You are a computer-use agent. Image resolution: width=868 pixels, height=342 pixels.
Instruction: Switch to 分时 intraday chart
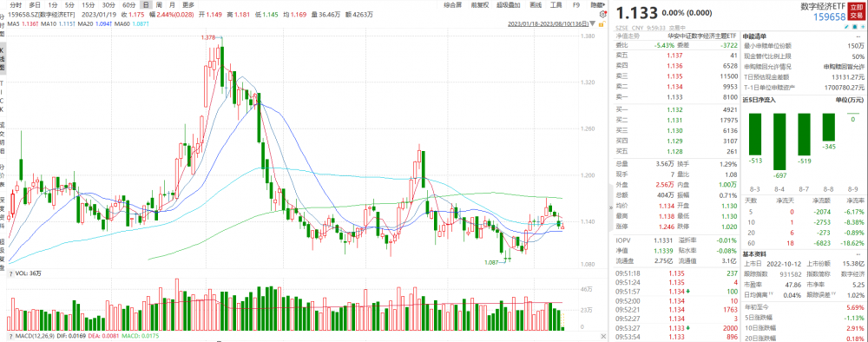pyautogui.click(x=16, y=4)
